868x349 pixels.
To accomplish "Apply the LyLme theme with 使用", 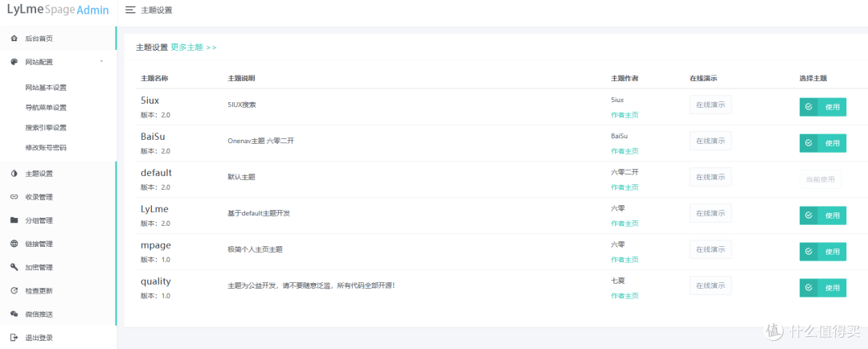I will pyautogui.click(x=823, y=216).
